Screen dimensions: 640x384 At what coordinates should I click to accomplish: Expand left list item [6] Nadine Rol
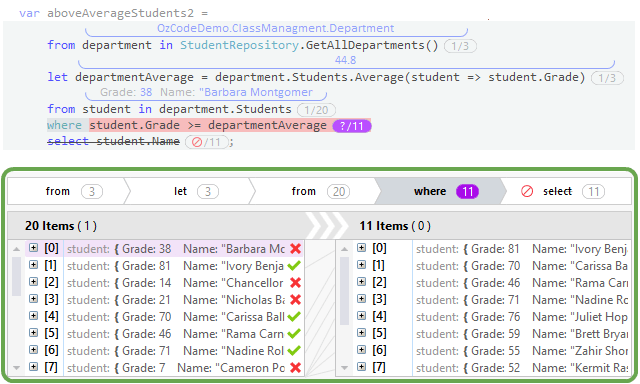click(33, 349)
